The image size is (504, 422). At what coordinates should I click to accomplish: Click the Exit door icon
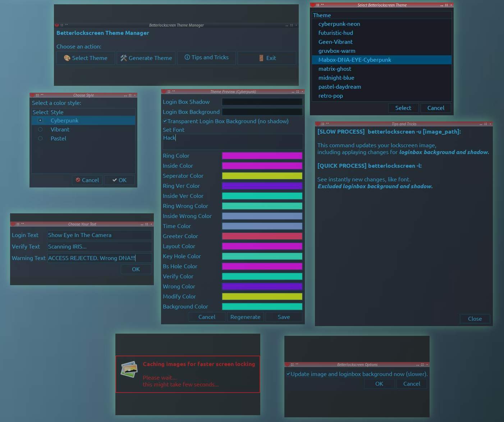261,58
